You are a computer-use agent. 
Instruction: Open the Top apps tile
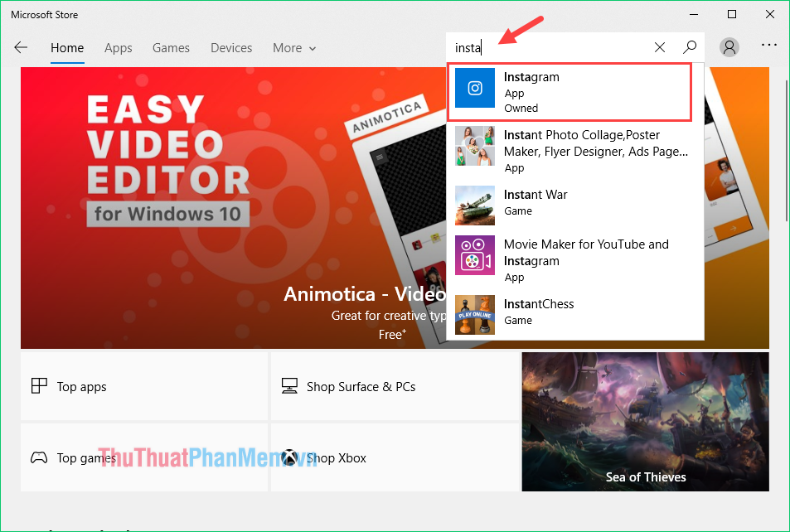[x=144, y=387]
